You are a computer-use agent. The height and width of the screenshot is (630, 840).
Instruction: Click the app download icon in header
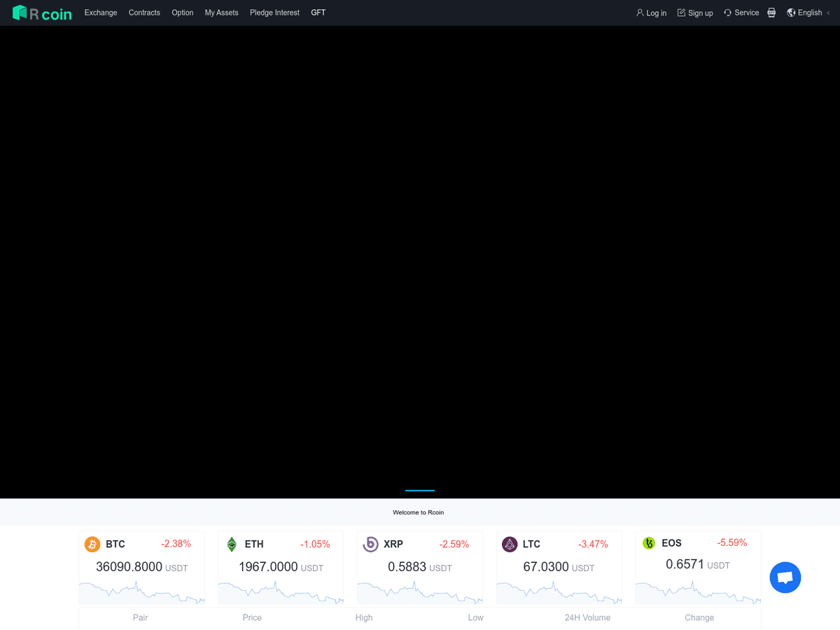[x=771, y=13]
